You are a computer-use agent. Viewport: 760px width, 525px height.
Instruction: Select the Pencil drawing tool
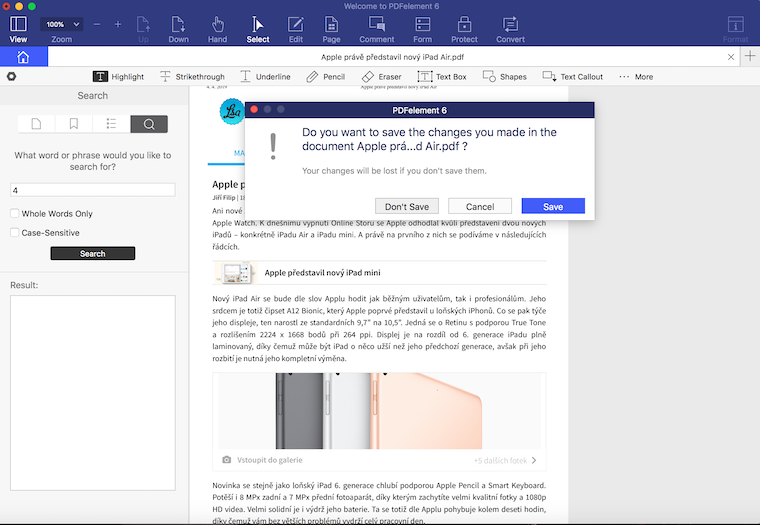pyautogui.click(x=325, y=76)
